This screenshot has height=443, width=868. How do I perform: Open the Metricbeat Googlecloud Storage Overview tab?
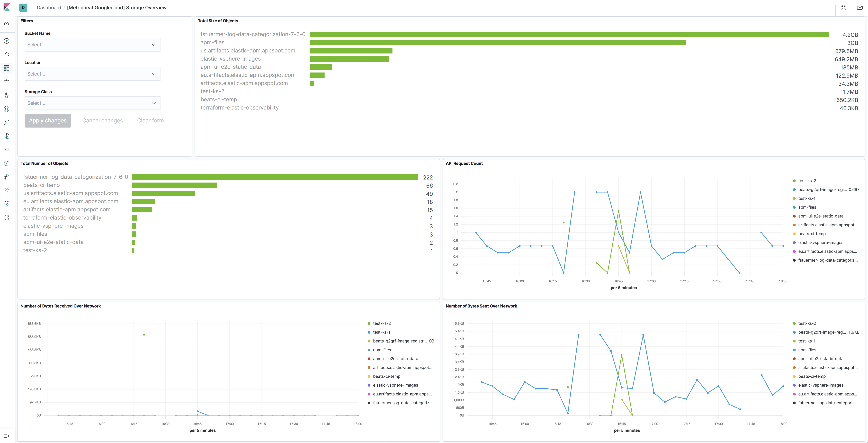point(117,7)
